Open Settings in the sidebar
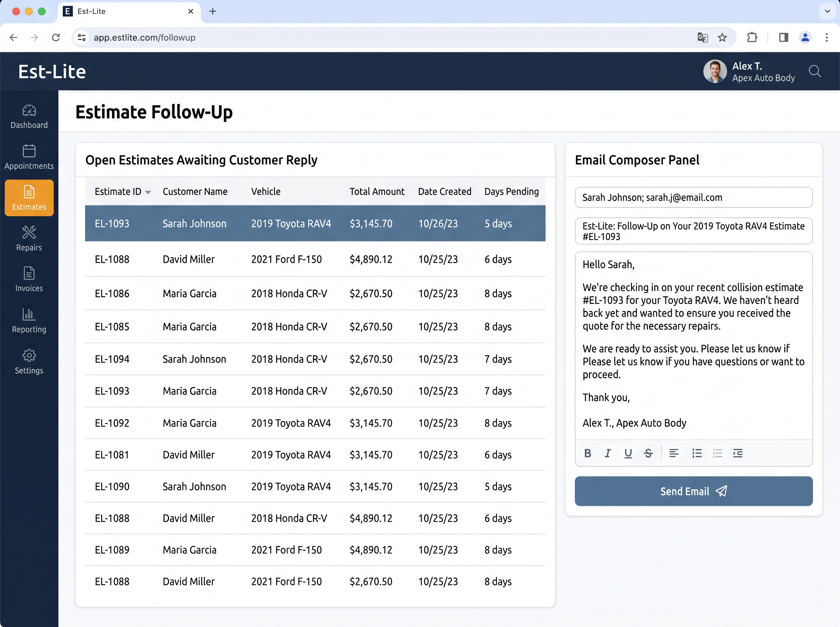 pos(29,362)
